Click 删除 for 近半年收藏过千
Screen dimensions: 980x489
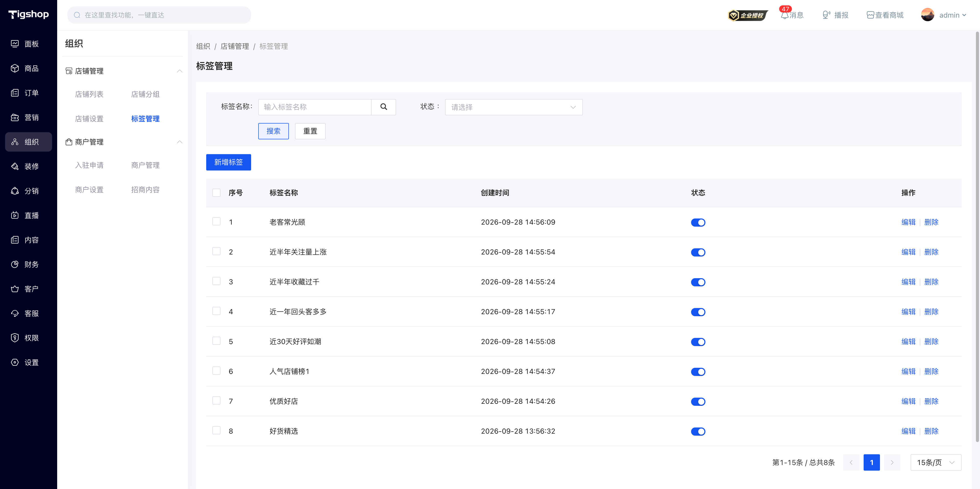point(931,282)
